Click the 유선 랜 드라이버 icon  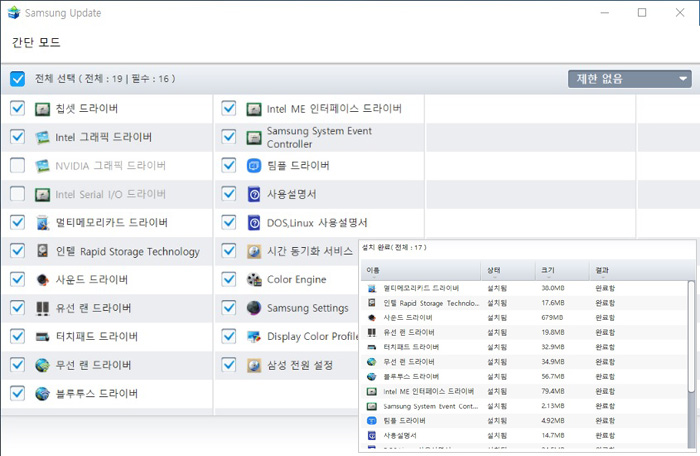(x=42, y=308)
